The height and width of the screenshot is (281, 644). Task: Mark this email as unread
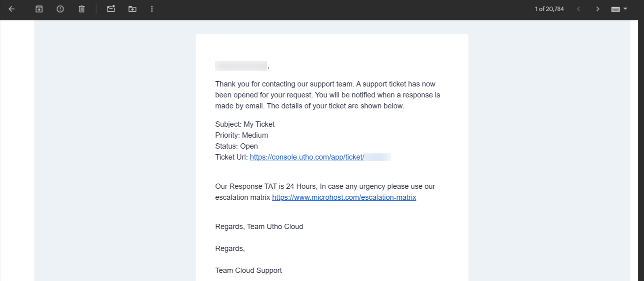(x=111, y=9)
